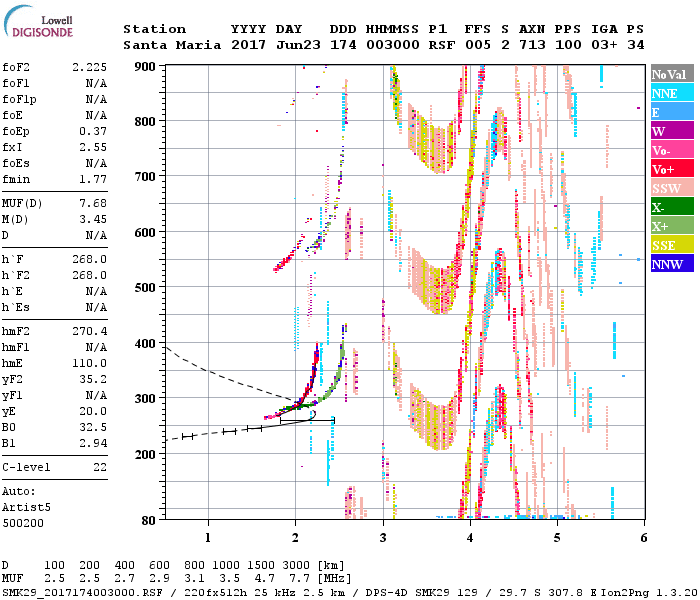Click the foEp value 0.37

tap(93, 131)
